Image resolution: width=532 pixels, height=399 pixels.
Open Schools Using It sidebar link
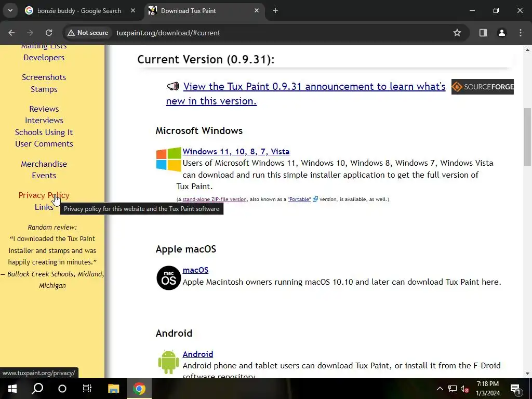point(44,132)
